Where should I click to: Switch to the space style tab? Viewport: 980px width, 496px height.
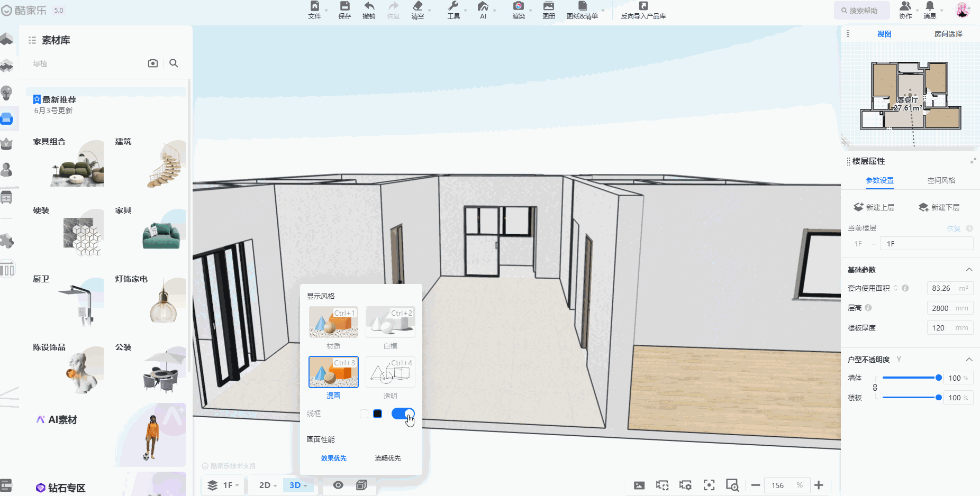[x=941, y=180]
